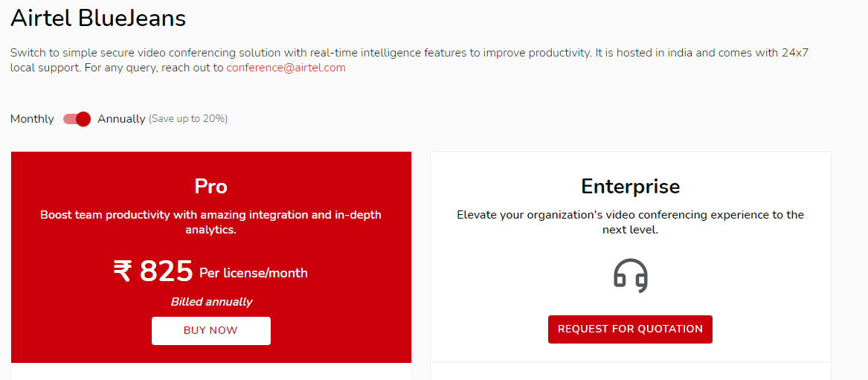This screenshot has height=380, width=868.
Task: Click the Enterprise plan title
Action: (x=631, y=187)
